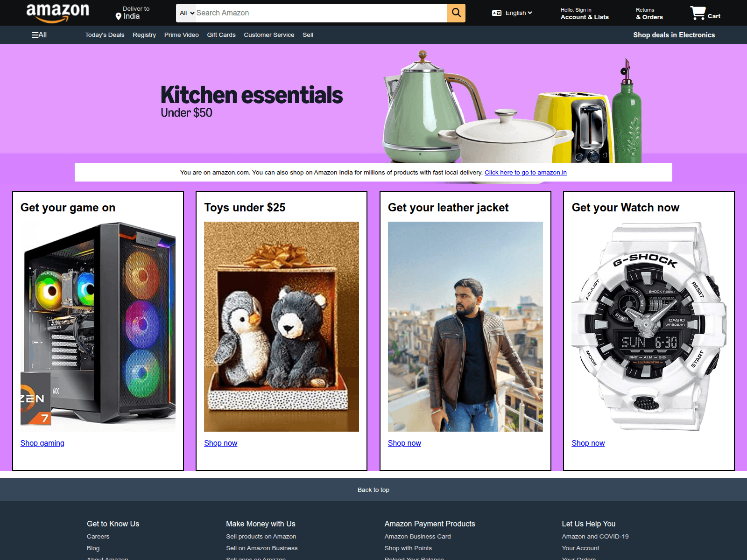This screenshot has height=560, width=747.
Task: Open the Blog footer link
Action: (x=93, y=548)
